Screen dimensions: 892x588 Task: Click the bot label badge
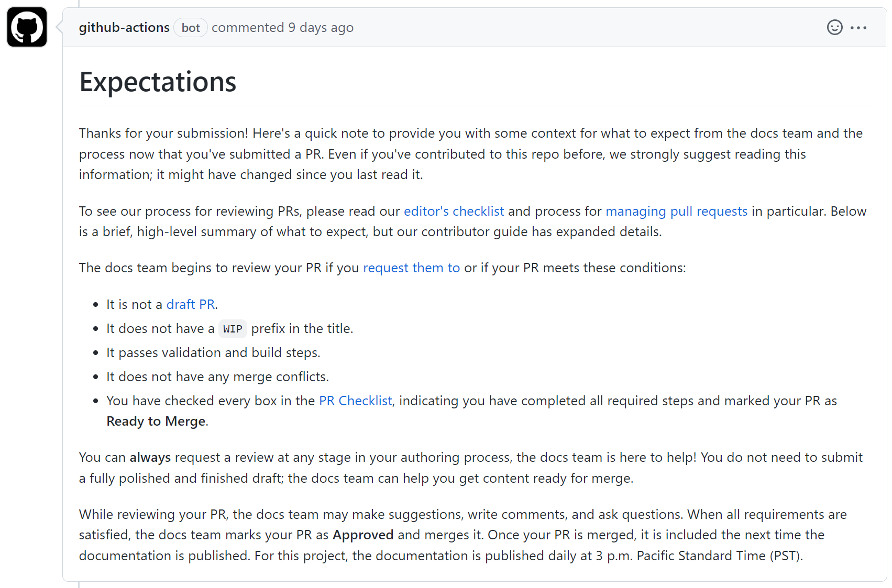coord(191,28)
